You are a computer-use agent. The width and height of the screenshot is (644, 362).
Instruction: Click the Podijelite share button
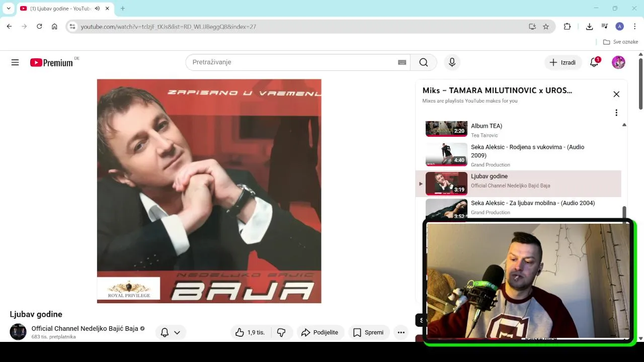click(x=319, y=332)
